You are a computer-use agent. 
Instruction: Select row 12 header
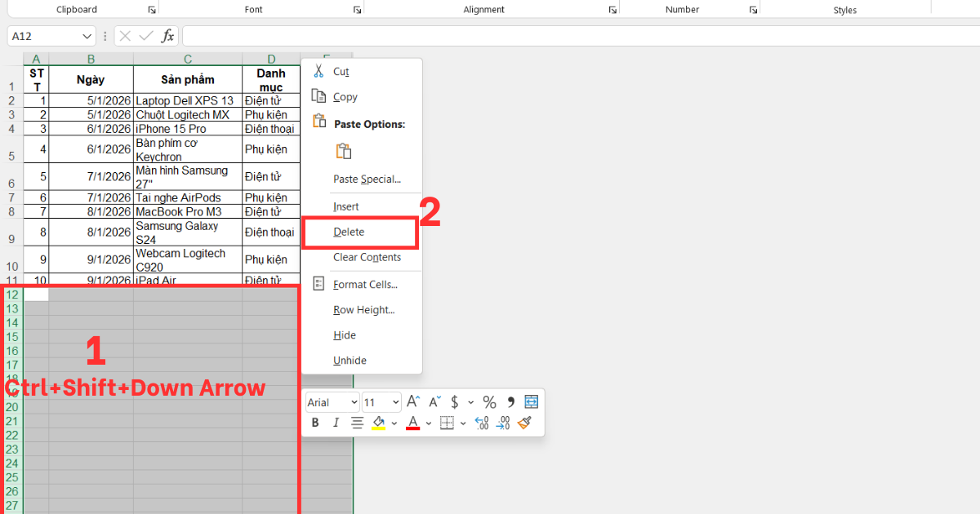click(x=11, y=295)
